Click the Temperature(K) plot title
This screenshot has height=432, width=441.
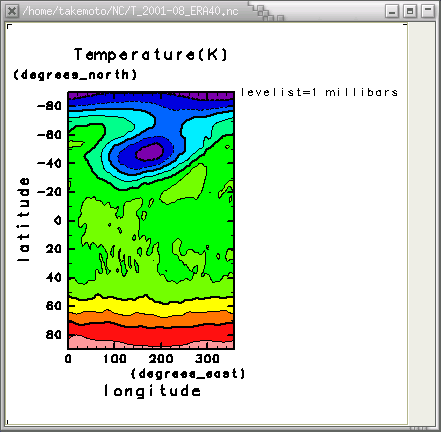(x=151, y=54)
